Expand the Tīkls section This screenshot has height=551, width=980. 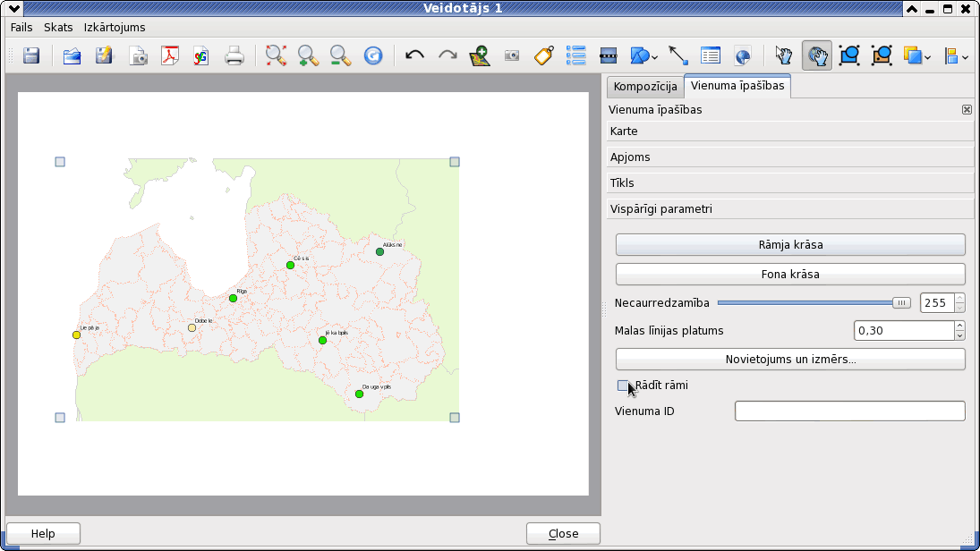coord(790,183)
